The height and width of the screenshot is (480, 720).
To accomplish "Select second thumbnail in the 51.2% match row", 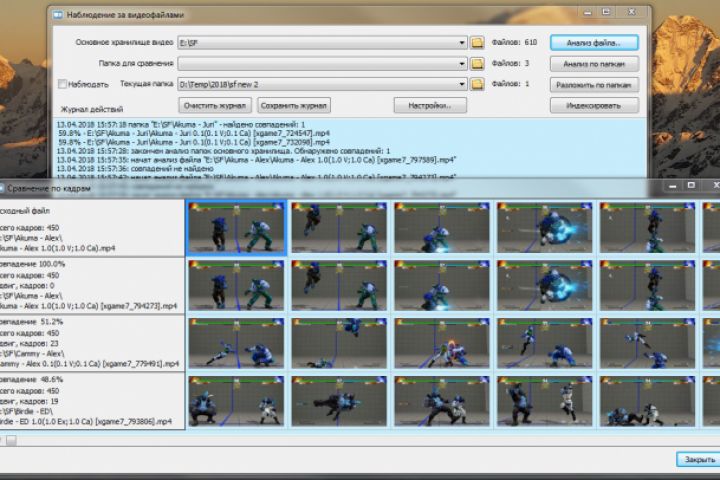I will click(x=339, y=343).
